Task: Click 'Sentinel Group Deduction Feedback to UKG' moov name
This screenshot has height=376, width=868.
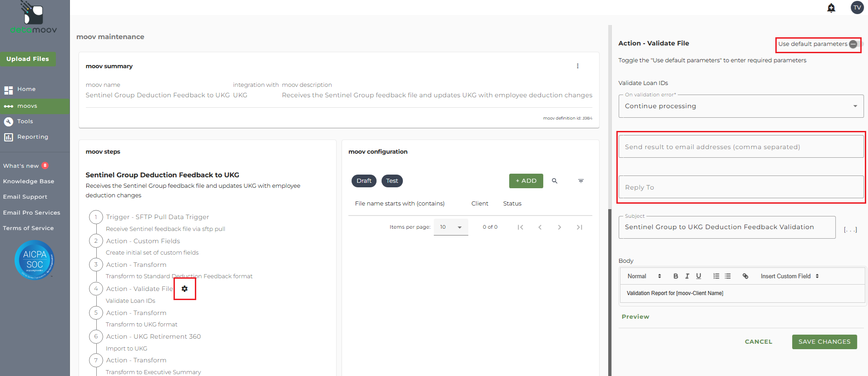Action: [158, 95]
